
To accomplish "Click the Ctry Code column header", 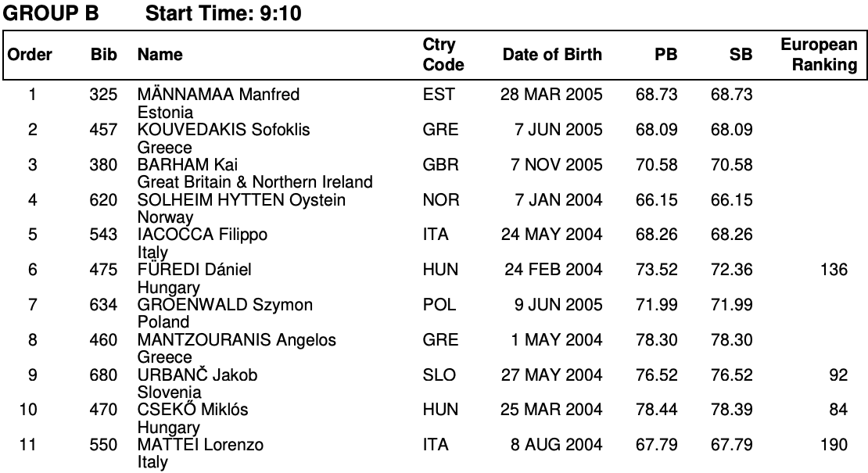I will pos(443,55).
